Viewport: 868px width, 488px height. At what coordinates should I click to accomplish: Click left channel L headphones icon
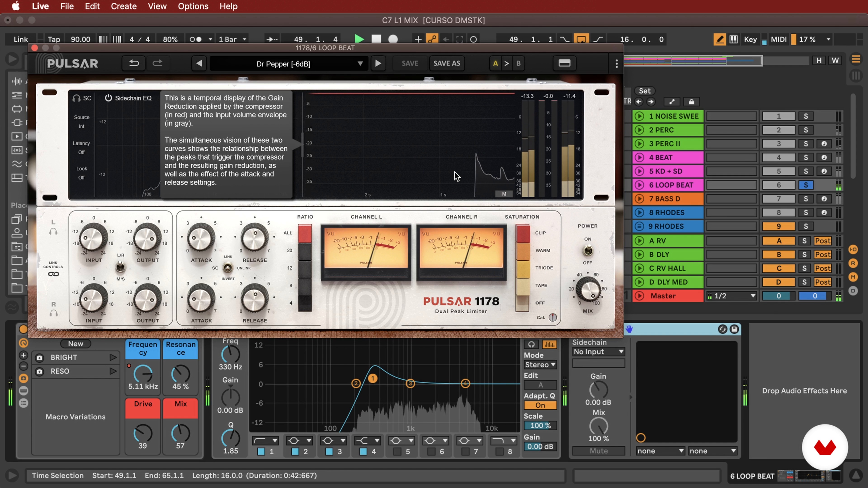pos(53,231)
